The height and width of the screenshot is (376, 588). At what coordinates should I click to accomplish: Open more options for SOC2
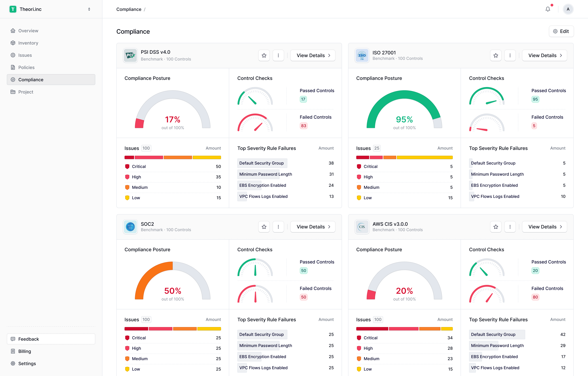point(278,227)
